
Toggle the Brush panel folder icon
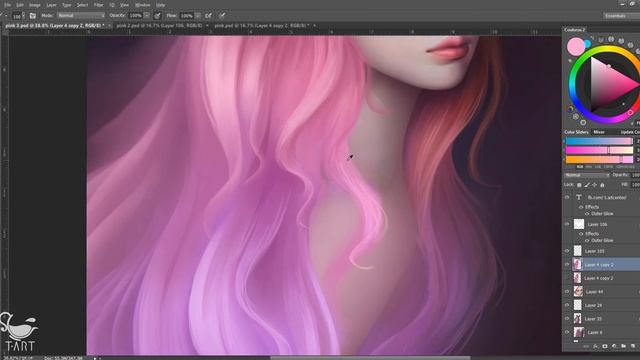[x=33, y=16]
